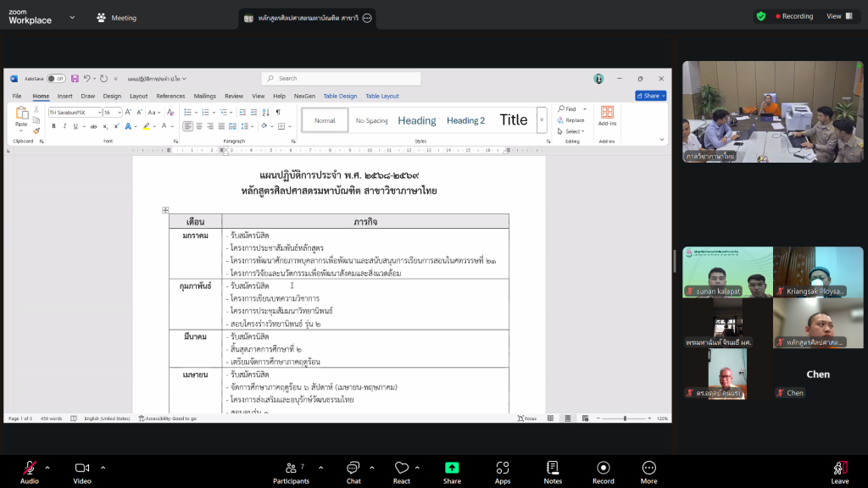This screenshot has width=868, height=488.
Task: Toggle italic formatting
Action: (x=64, y=127)
